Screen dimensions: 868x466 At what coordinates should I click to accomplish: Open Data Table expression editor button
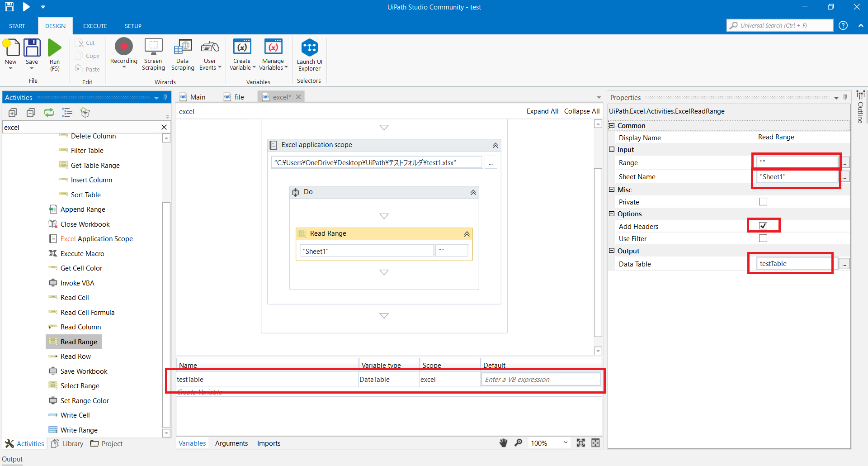(844, 264)
